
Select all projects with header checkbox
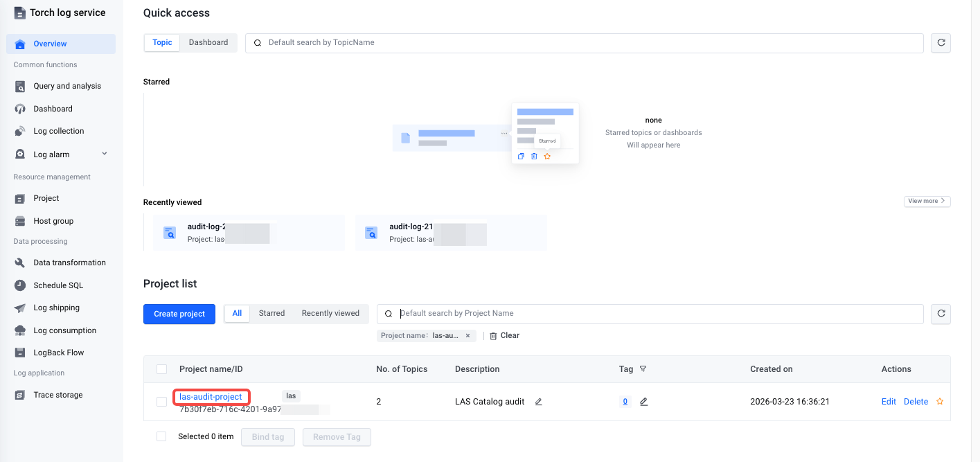click(161, 369)
